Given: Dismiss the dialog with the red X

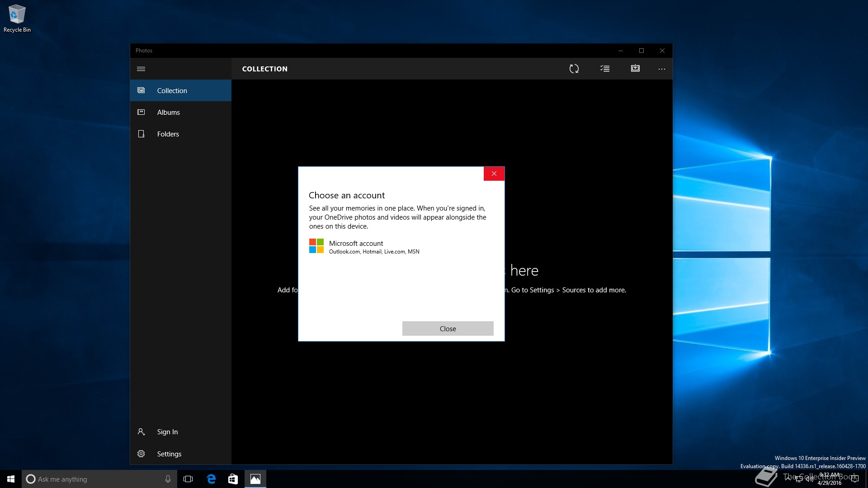Looking at the screenshot, I should pyautogui.click(x=494, y=174).
